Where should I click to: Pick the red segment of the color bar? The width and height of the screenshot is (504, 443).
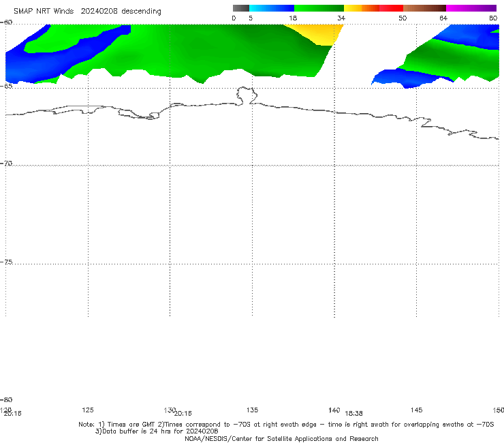tap(391, 8)
